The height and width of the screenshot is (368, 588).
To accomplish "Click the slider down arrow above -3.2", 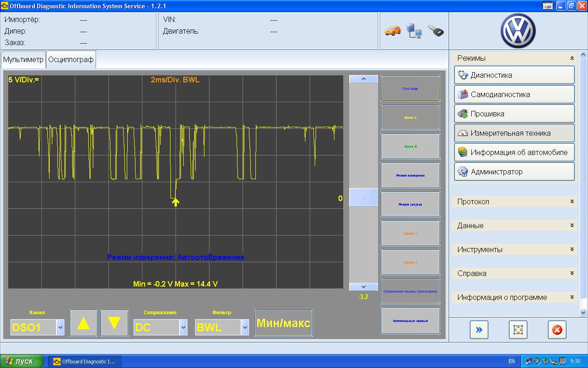I will [363, 287].
